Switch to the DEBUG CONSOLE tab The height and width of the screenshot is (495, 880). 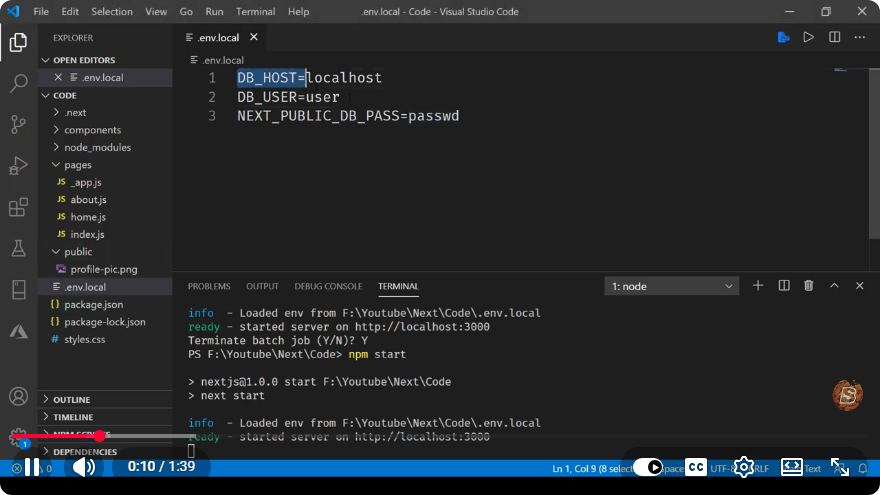[328, 286]
